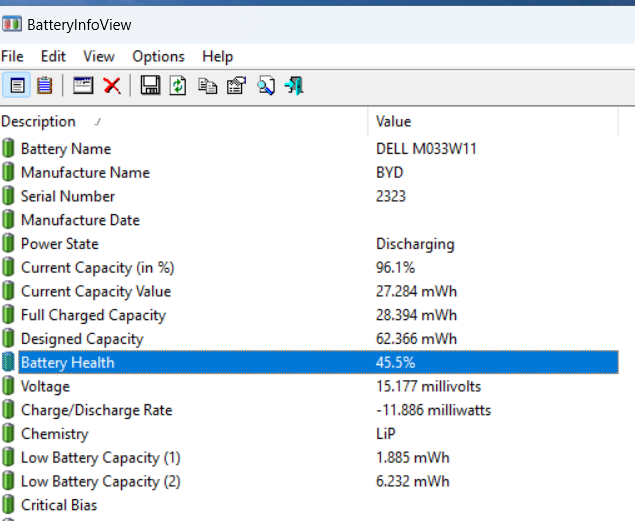Image resolution: width=635 pixels, height=521 pixels.
Task: Click the 62.366 mWh value
Action: pos(416,339)
